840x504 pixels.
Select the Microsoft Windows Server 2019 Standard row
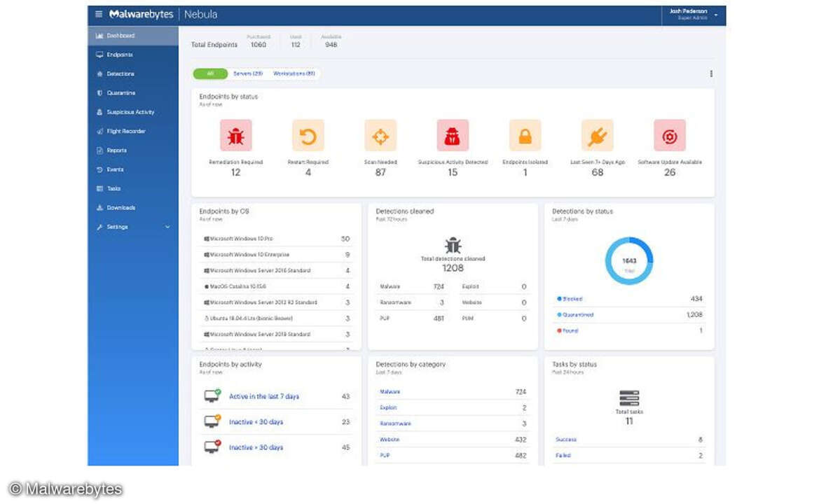point(277,335)
